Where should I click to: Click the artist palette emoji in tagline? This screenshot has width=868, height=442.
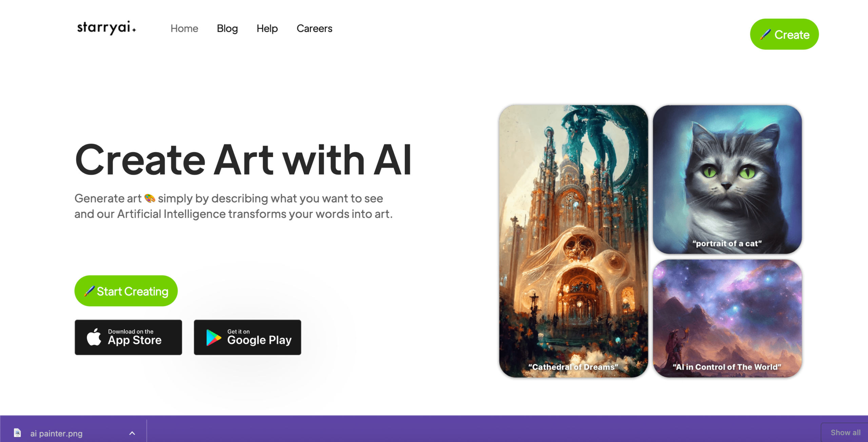150,198
